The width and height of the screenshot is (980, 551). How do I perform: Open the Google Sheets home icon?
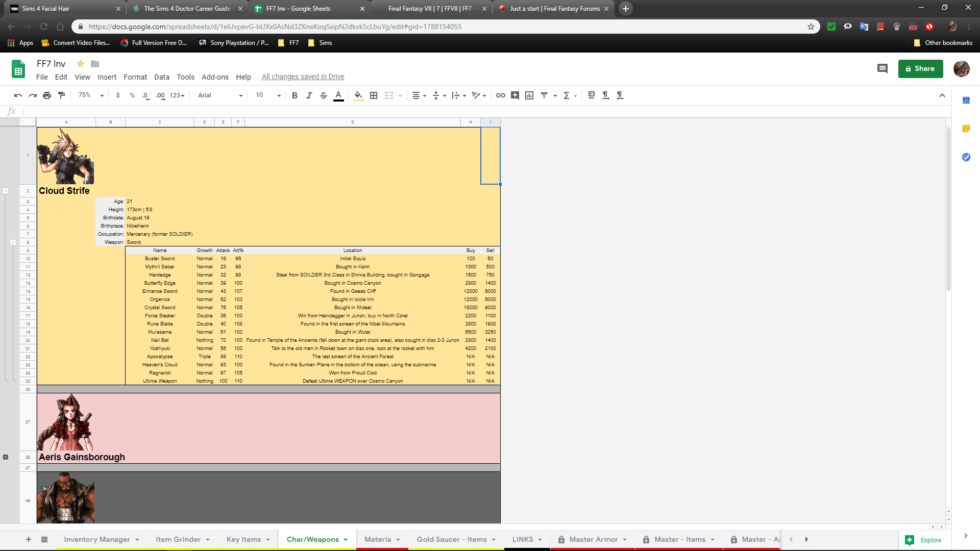[18, 69]
